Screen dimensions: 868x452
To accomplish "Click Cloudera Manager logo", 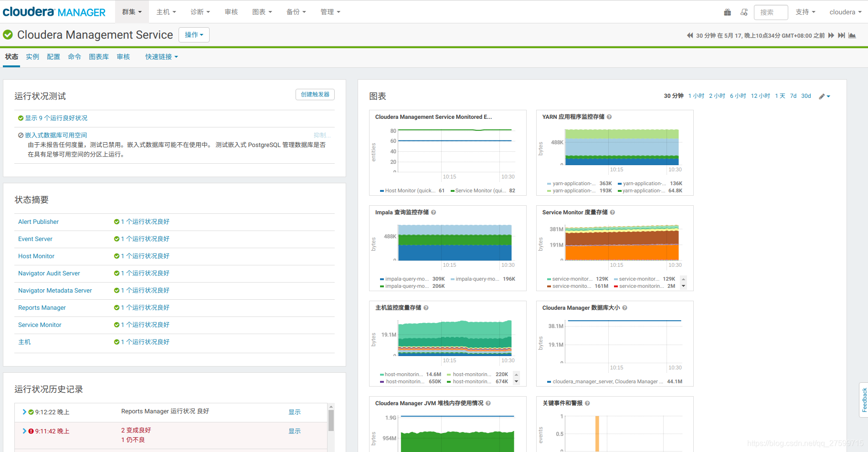I will pyautogui.click(x=54, y=12).
